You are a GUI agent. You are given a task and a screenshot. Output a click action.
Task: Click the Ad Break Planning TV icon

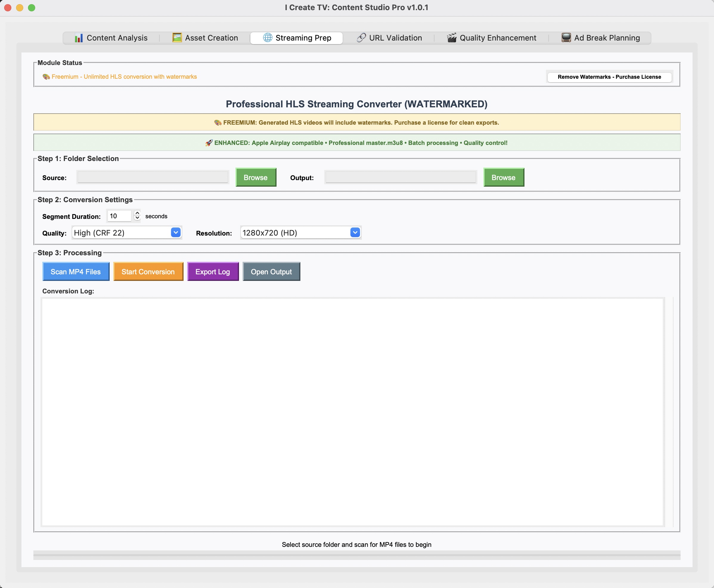[566, 38]
